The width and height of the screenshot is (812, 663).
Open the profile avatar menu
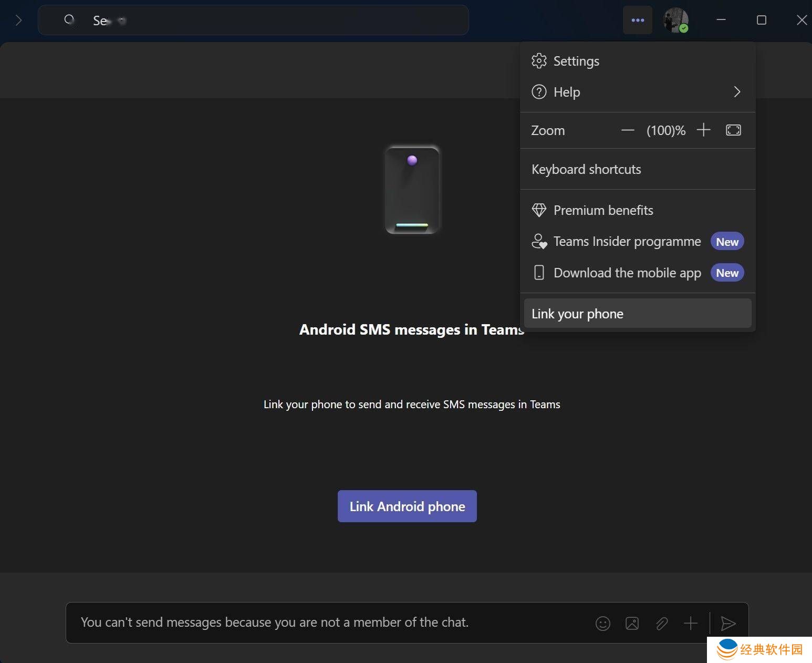676,20
